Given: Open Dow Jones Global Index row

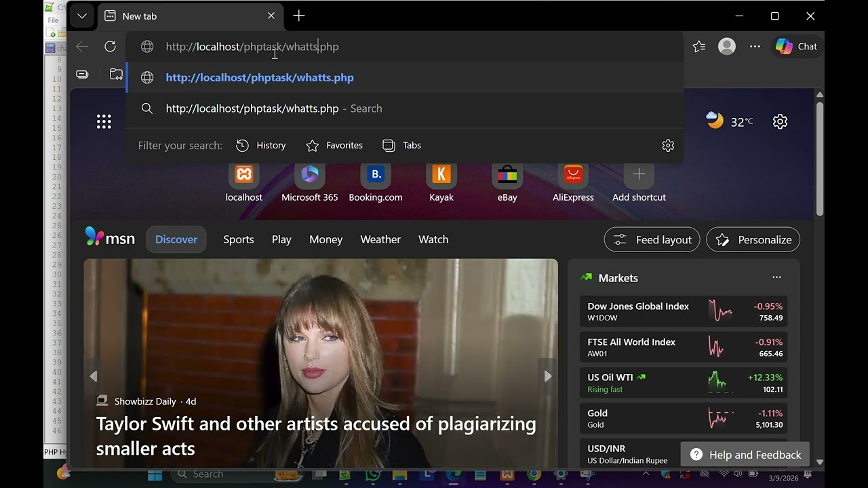Looking at the screenshot, I should (x=684, y=312).
